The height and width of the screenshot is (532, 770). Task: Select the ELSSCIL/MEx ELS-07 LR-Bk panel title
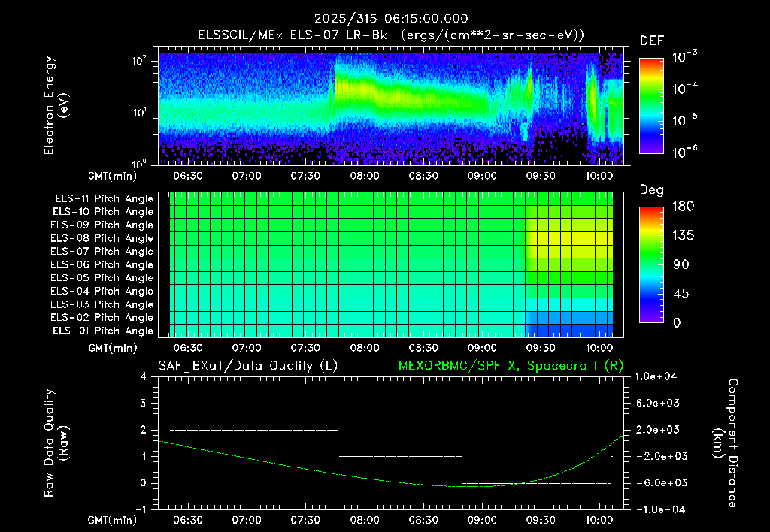(391, 35)
